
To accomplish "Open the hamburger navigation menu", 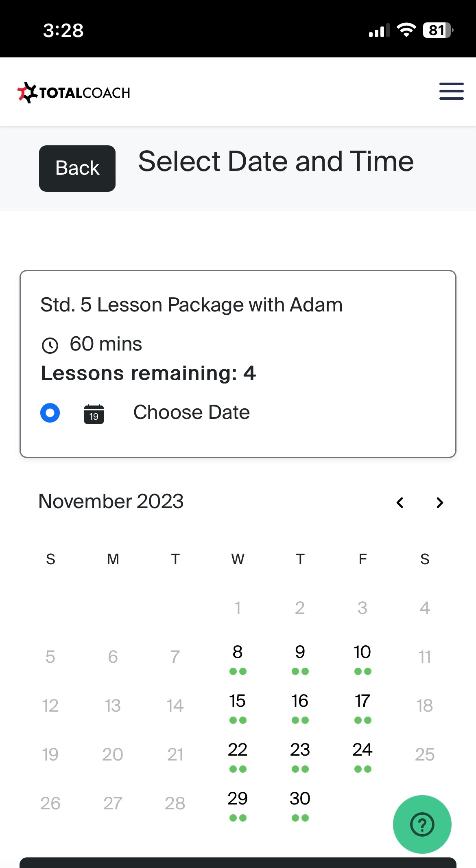I will (451, 91).
